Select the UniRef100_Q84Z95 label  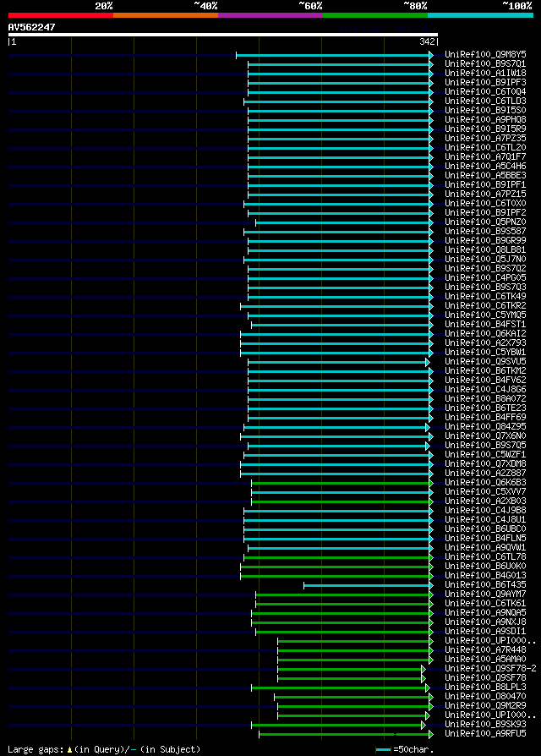(x=485, y=427)
